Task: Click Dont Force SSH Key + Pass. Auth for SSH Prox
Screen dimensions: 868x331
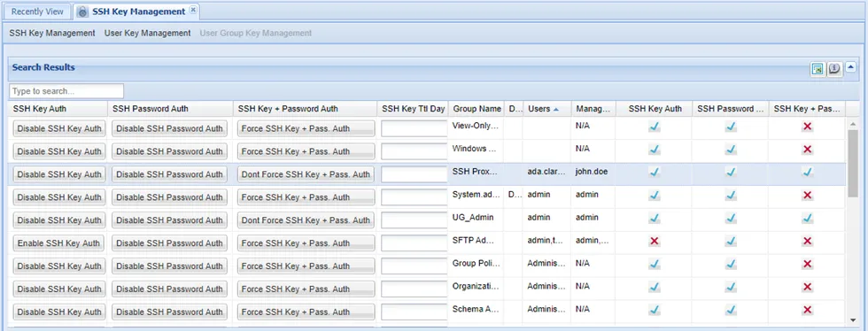Action: (306, 174)
